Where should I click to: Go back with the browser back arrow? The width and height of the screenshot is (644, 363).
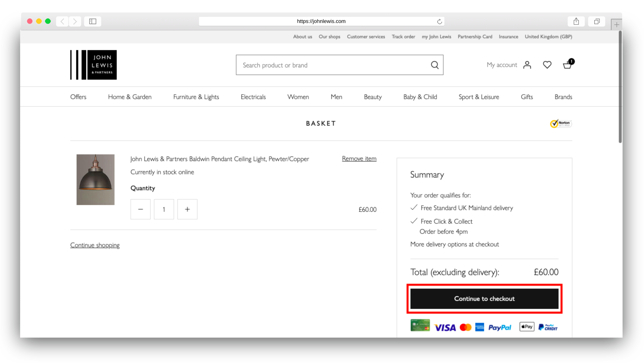63,21
